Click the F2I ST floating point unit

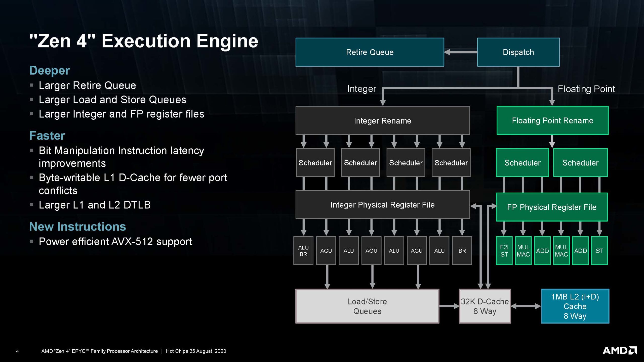(504, 251)
